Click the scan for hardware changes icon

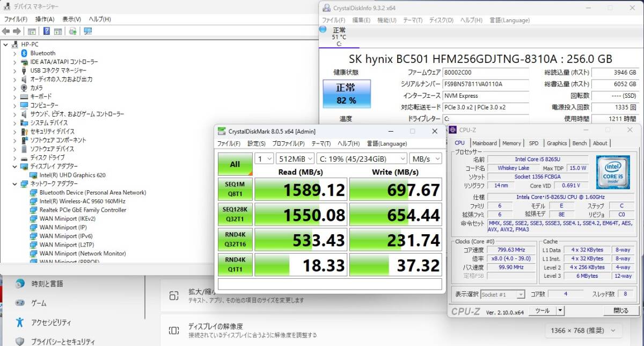(x=72, y=31)
